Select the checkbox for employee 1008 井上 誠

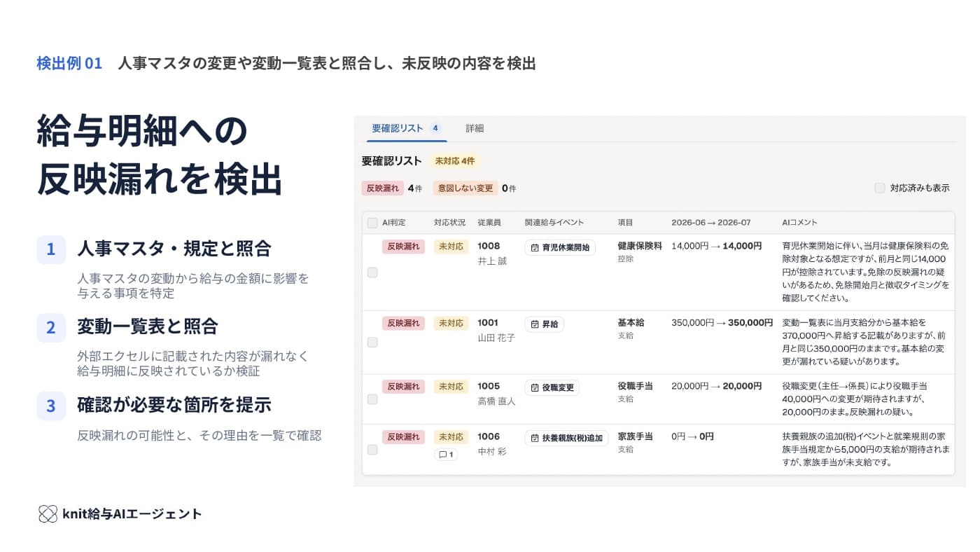click(372, 272)
